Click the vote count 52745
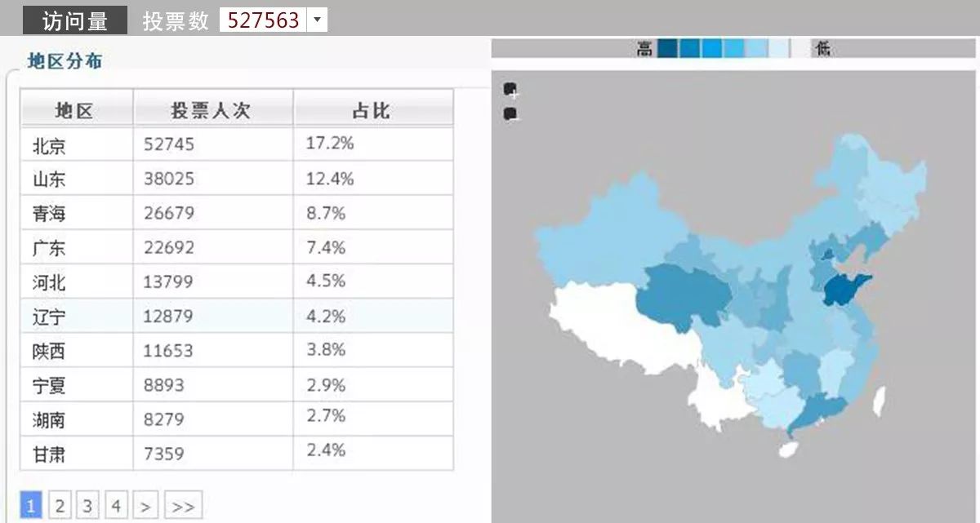Viewport: 980px width, 523px height. [x=169, y=145]
